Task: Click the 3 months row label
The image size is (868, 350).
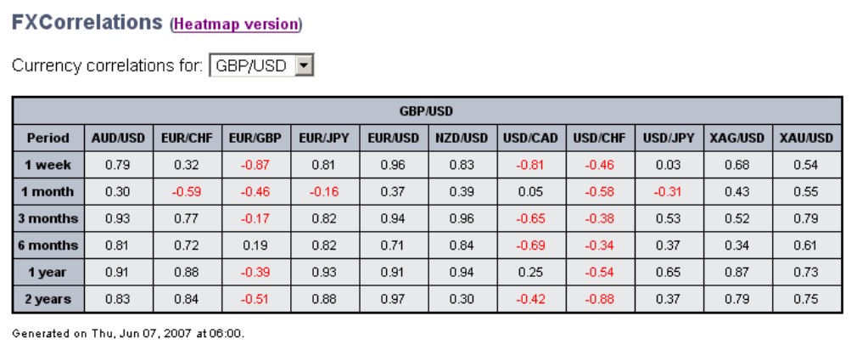Action: pos(48,218)
